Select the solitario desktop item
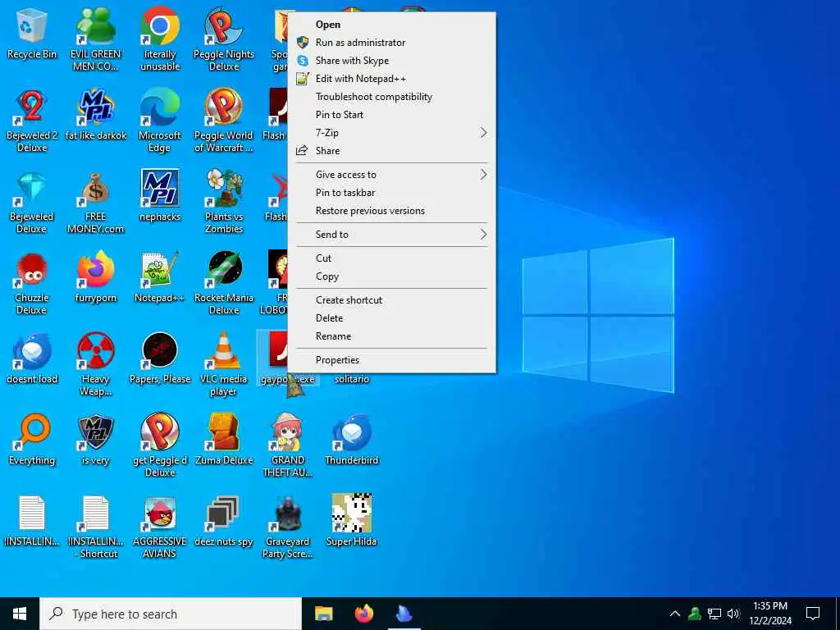840x630 pixels. pyautogui.click(x=352, y=379)
